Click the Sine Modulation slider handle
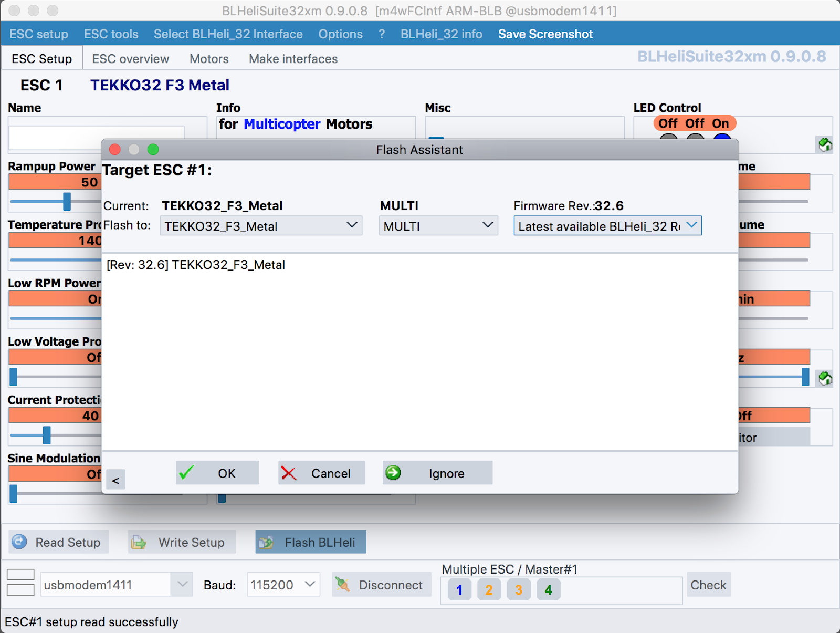The height and width of the screenshot is (633, 840). tap(14, 493)
